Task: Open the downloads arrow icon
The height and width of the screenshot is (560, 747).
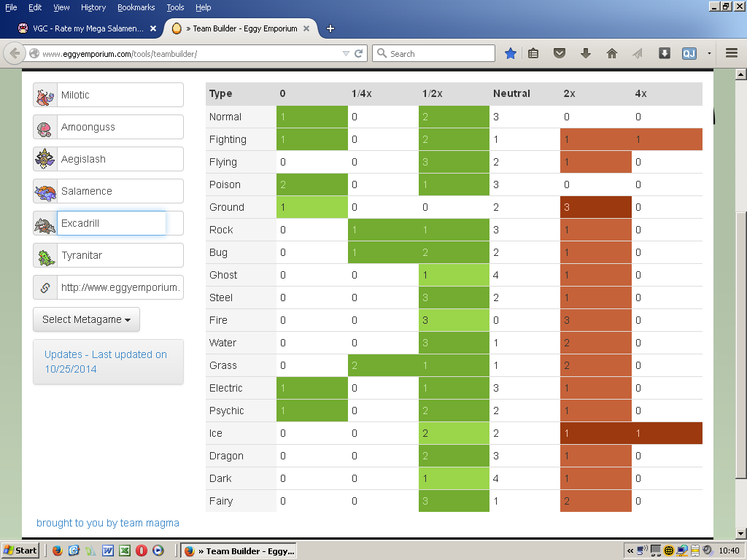Action: click(586, 53)
